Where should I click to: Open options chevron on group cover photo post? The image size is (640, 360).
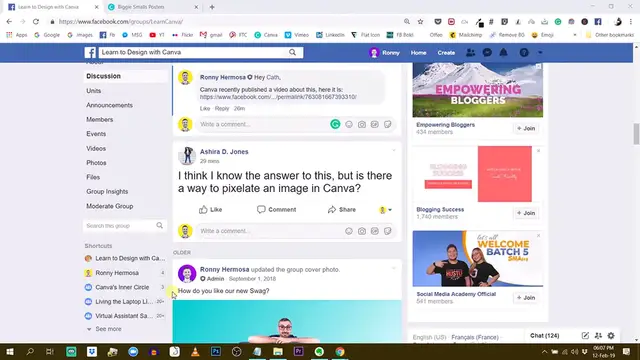(394, 268)
